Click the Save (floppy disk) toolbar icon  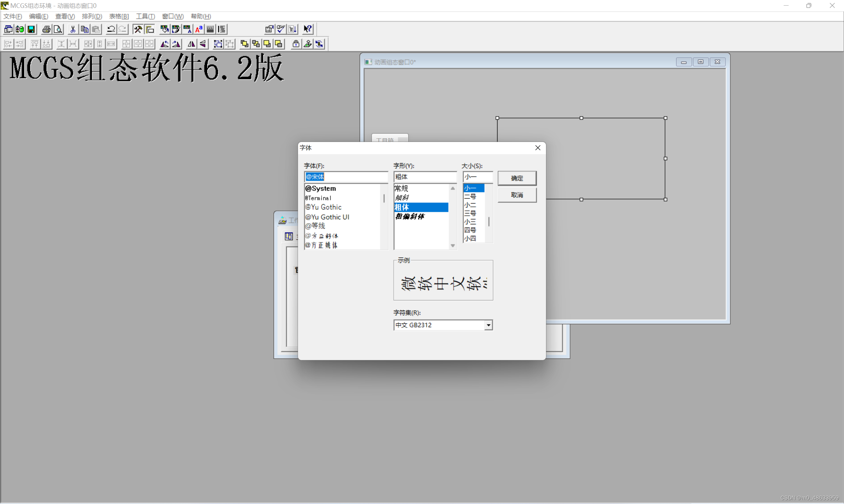(x=31, y=29)
